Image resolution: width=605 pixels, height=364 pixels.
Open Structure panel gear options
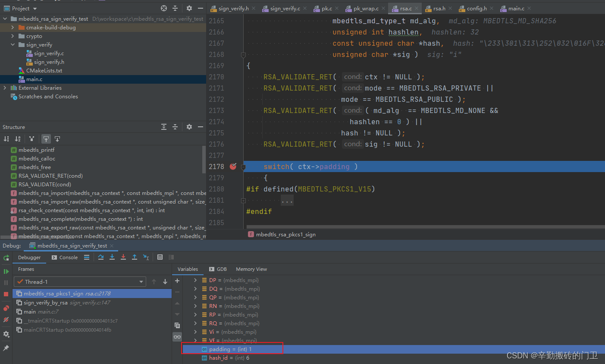(189, 127)
